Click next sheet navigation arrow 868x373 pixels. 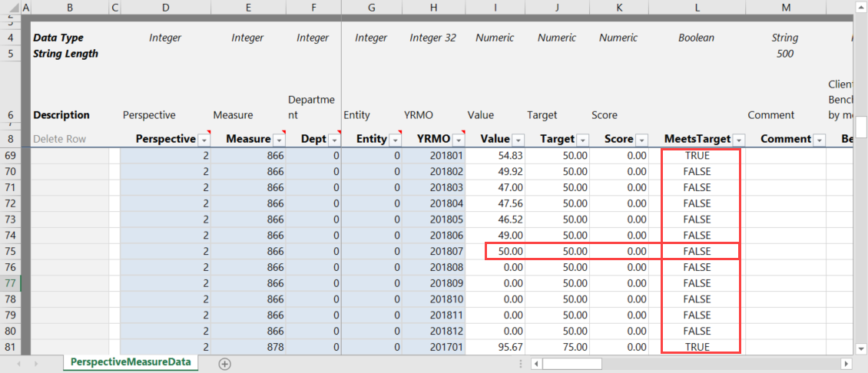coord(37,364)
